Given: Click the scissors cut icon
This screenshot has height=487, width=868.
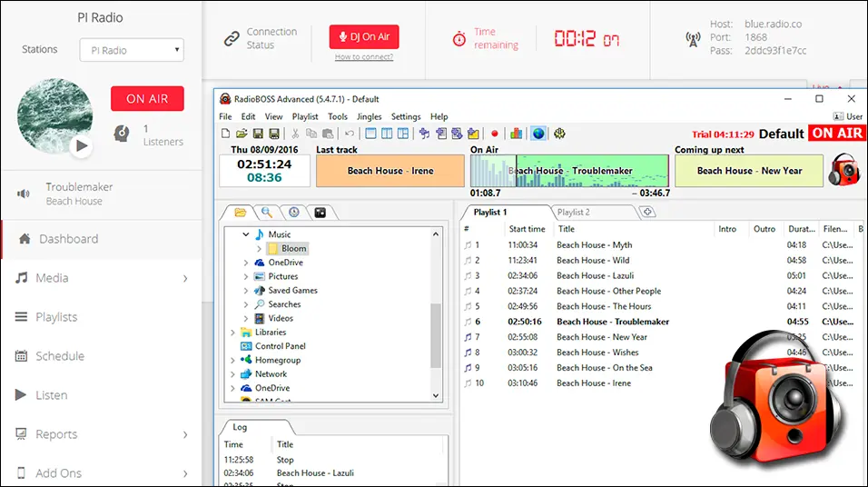Looking at the screenshot, I should coord(296,134).
